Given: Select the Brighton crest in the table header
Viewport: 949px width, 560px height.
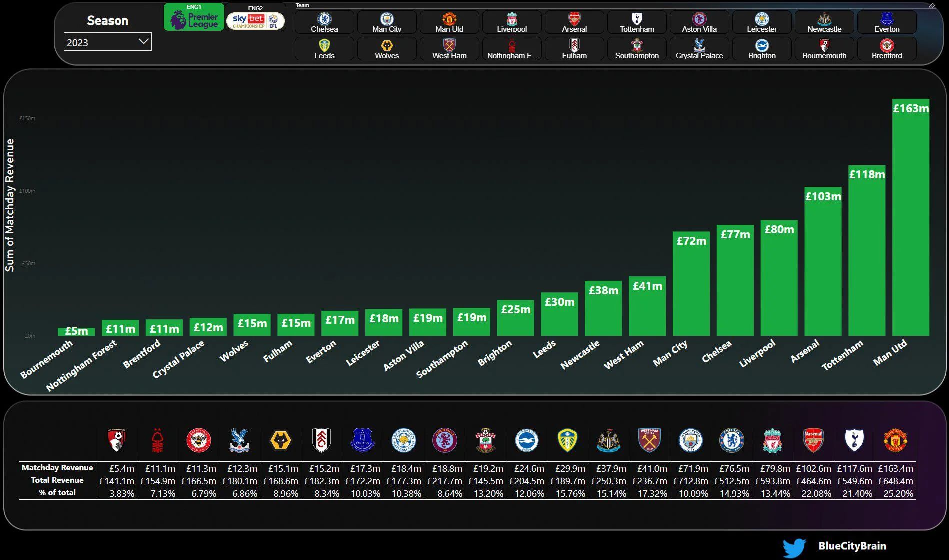Looking at the screenshot, I should pyautogui.click(x=526, y=440).
